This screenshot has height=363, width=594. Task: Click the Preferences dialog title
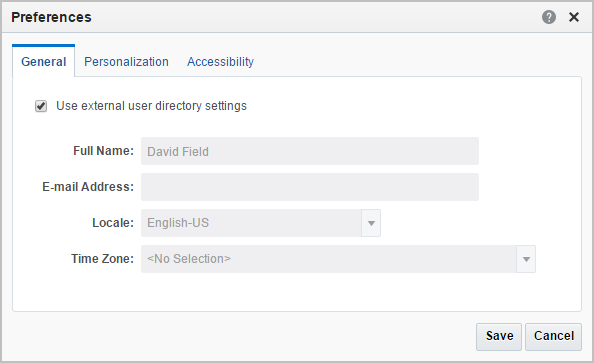[x=52, y=17]
